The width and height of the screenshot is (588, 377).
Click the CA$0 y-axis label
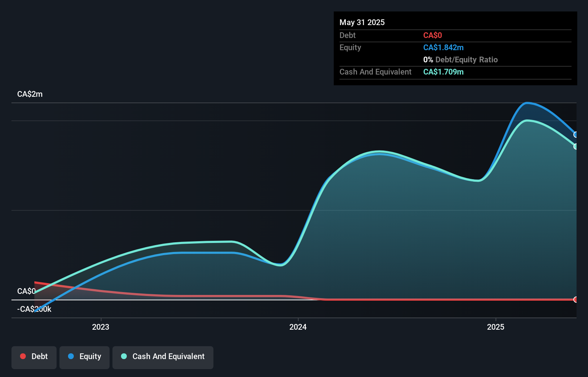(x=26, y=291)
